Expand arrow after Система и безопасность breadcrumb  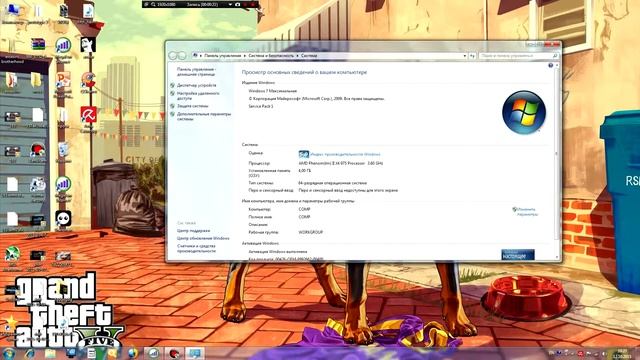pos(297,56)
